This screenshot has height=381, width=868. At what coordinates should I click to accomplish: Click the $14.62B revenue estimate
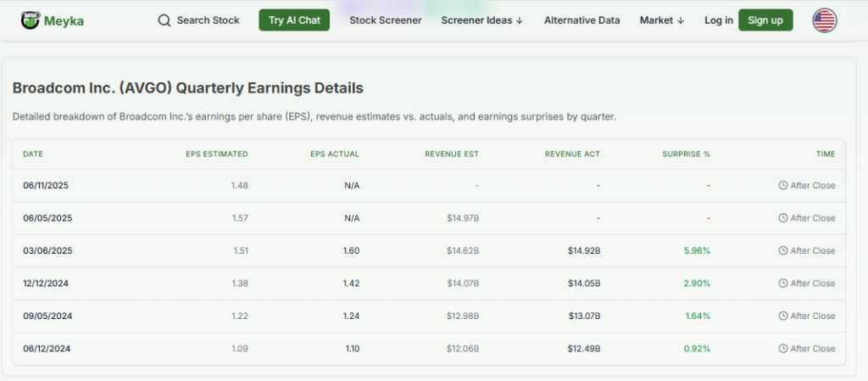tap(463, 251)
